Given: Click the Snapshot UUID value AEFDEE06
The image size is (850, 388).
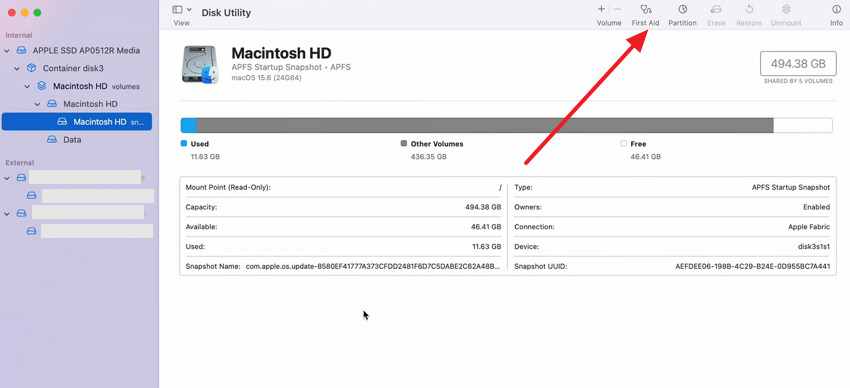Looking at the screenshot, I should (x=753, y=266).
